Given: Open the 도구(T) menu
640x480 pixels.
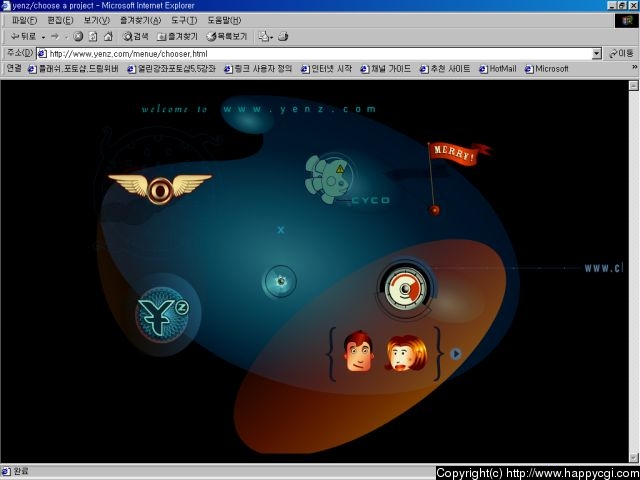Looking at the screenshot, I should pyautogui.click(x=184, y=20).
